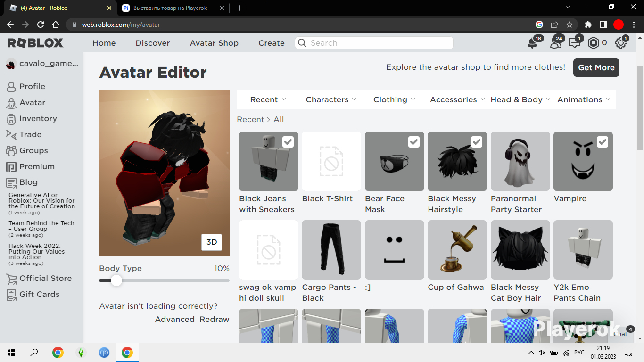Click the Inventory icon in sidebar
The image size is (644, 362).
coord(11,119)
